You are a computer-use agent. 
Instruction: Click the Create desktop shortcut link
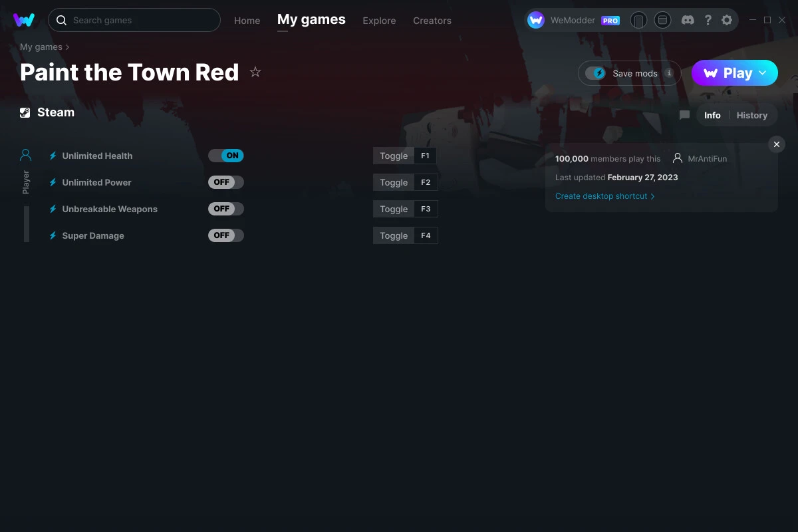coord(600,196)
